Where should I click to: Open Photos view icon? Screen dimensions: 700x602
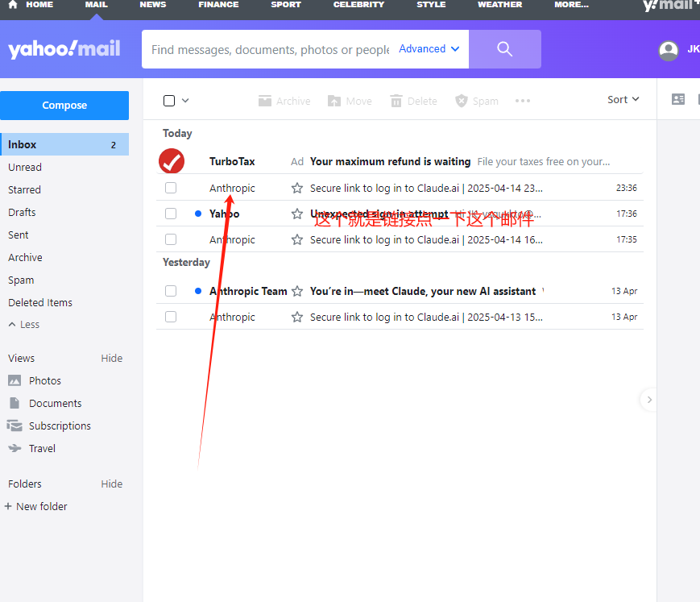[x=14, y=380]
